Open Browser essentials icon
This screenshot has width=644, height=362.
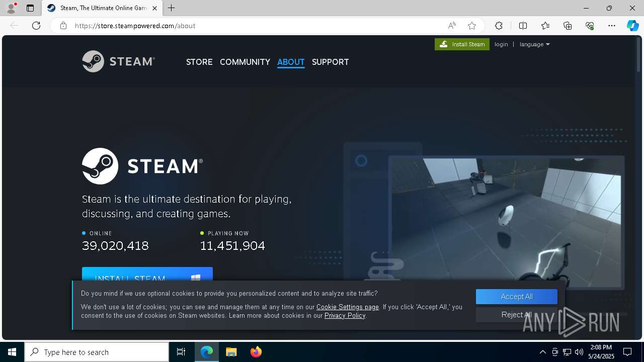click(590, 26)
